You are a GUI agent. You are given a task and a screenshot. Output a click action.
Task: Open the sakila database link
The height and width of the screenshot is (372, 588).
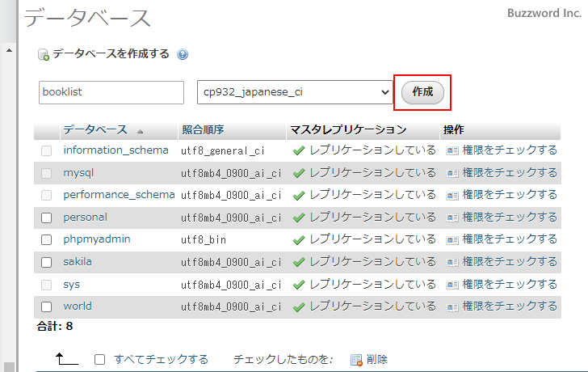(x=78, y=262)
